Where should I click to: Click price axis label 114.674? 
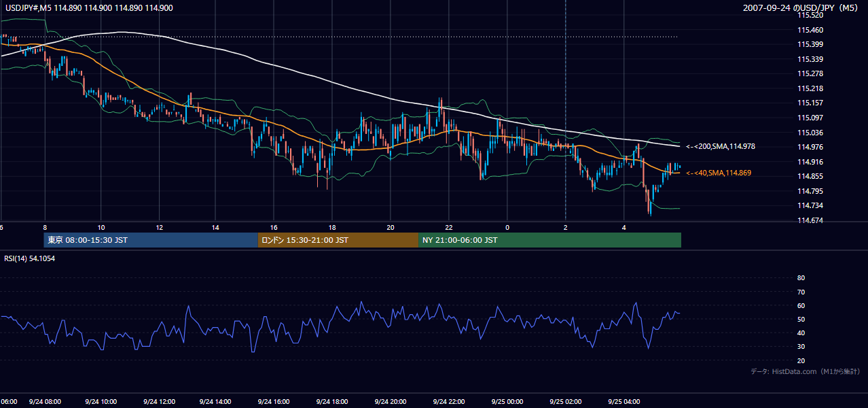(x=810, y=220)
